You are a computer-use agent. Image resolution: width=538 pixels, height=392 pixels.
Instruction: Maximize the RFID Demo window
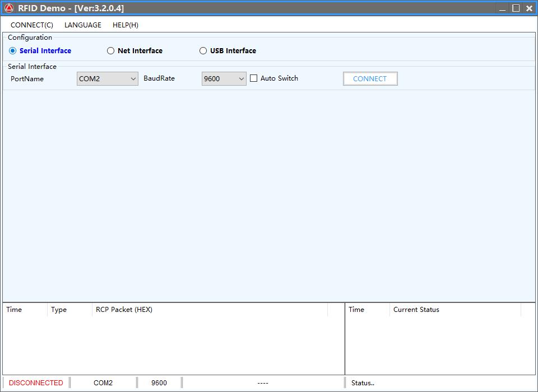[516, 8]
